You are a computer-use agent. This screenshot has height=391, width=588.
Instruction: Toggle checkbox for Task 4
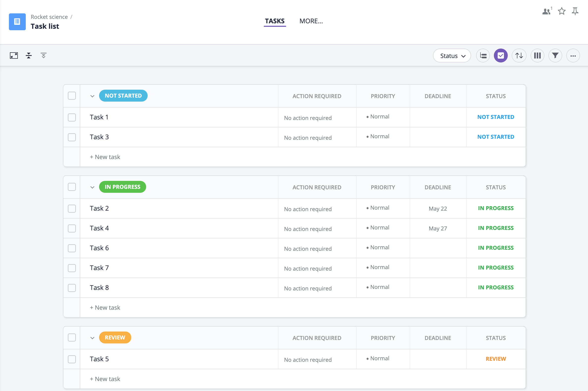click(x=72, y=227)
